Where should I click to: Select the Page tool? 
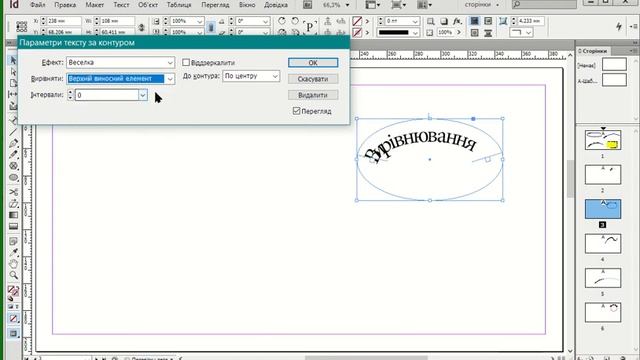coord(13,83)
